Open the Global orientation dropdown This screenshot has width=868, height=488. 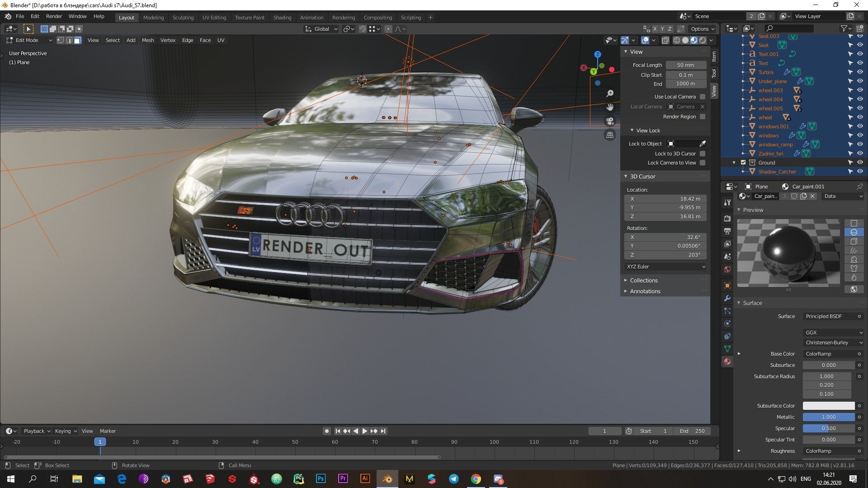[x=321, y=29]
